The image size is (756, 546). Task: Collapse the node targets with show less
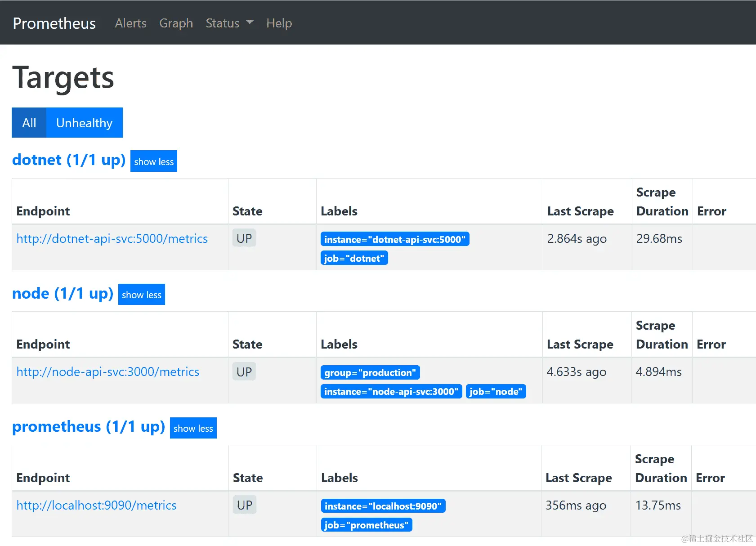pos(142,295)
